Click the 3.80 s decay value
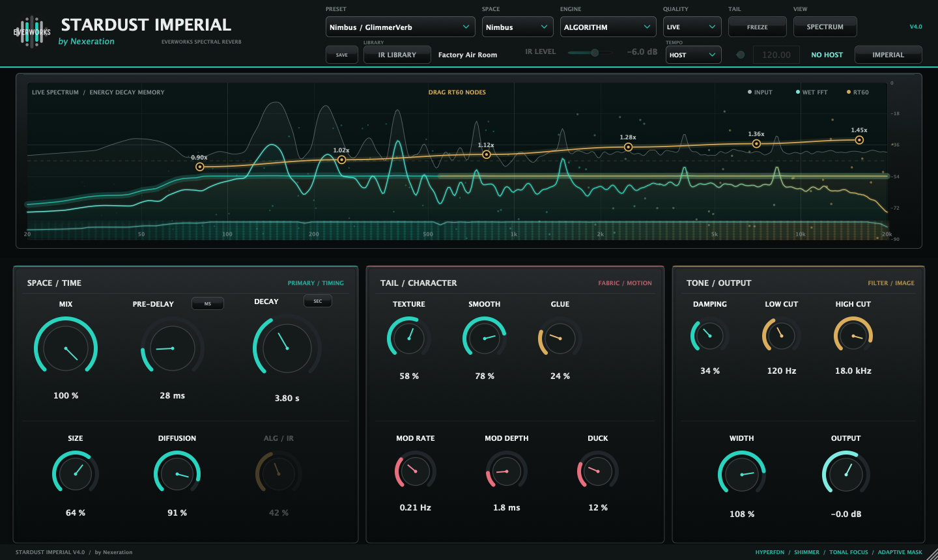Image resolution: width=938 pixels, height=560 pixels. [287, 398]
